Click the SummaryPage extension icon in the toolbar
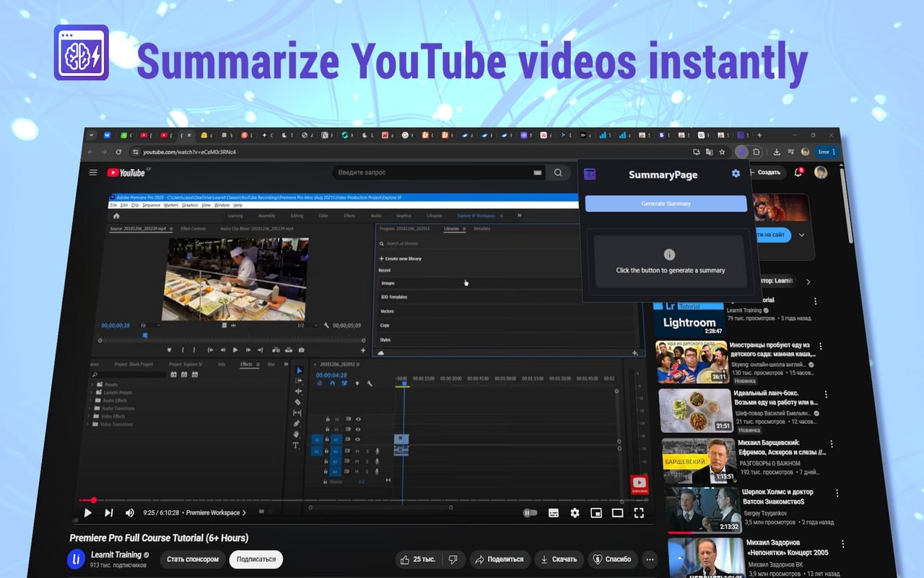Viewport: 924px width, 578px height. point(741,152)
